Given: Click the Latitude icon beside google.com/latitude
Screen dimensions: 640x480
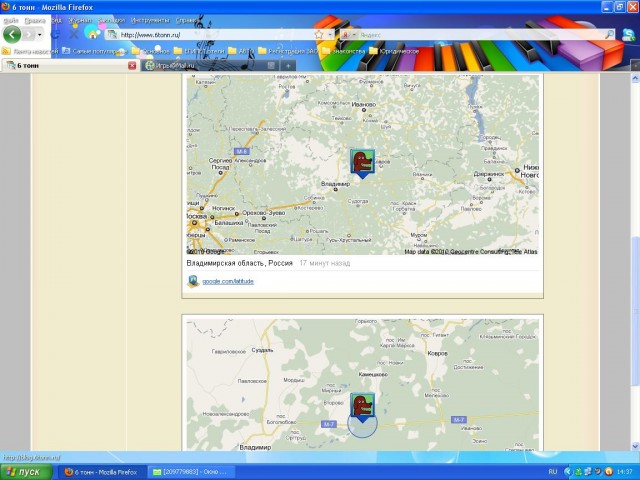Looking at the screenshot, I should [x=193, y=281].
